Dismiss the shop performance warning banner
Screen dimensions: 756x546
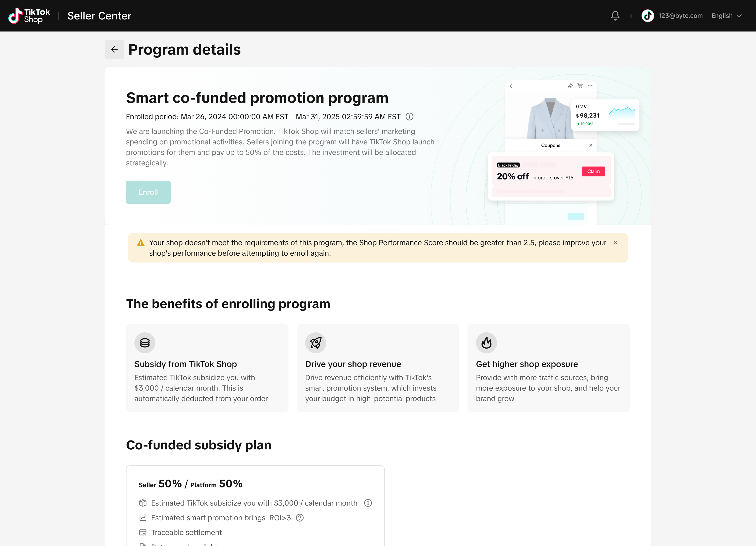click(x=615, y=243)
